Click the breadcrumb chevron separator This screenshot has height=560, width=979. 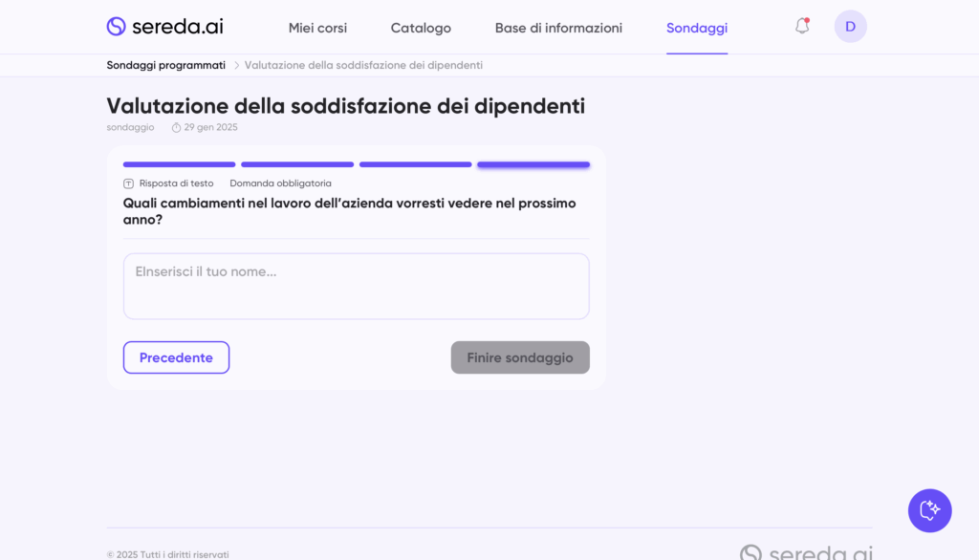pyautogui.click(x=236, y=65)
